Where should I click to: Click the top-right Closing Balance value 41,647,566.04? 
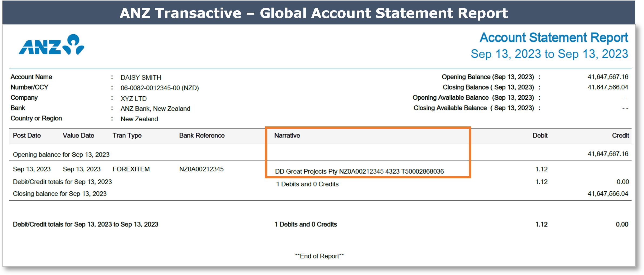[x=608, y=87]
